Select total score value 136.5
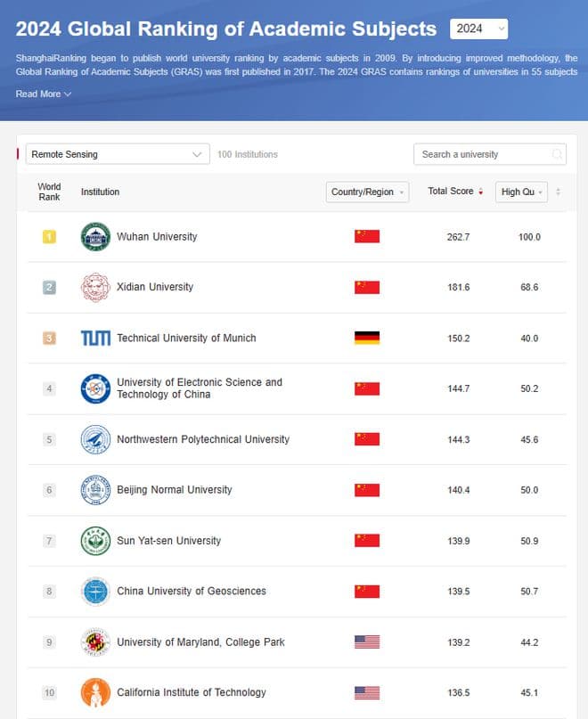Image resolution: width=588 pixels, height=719 pixels. (x=459, y=693)
